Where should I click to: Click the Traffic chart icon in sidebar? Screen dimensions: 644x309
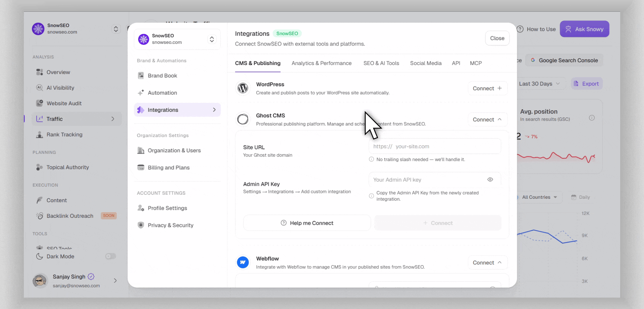[40, 119]
